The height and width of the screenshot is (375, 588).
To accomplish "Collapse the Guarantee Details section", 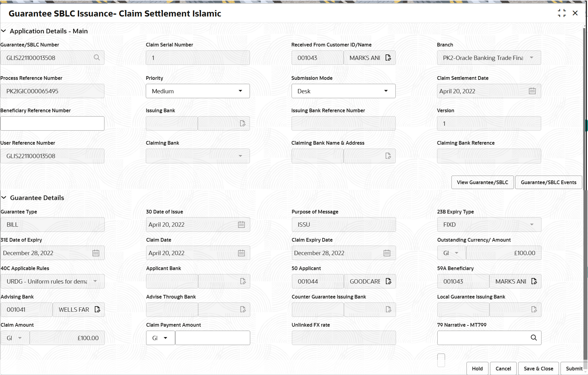I will [4, 198].
